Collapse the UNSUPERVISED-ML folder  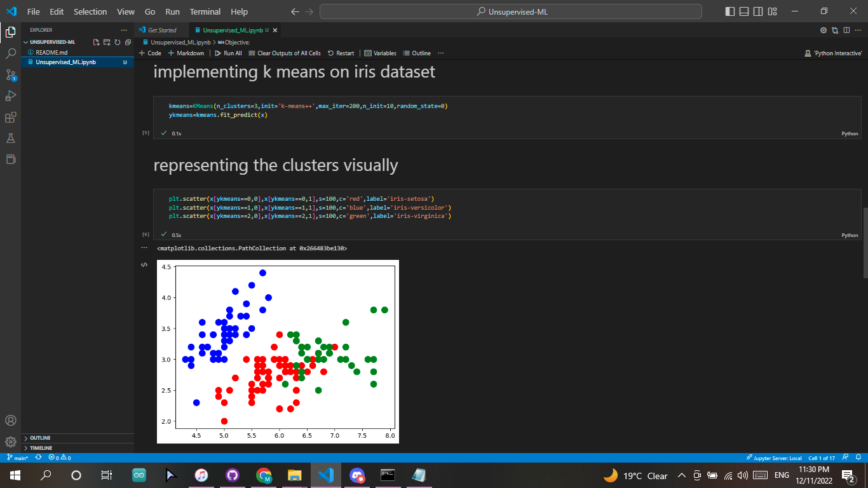[x=26, y=42]
